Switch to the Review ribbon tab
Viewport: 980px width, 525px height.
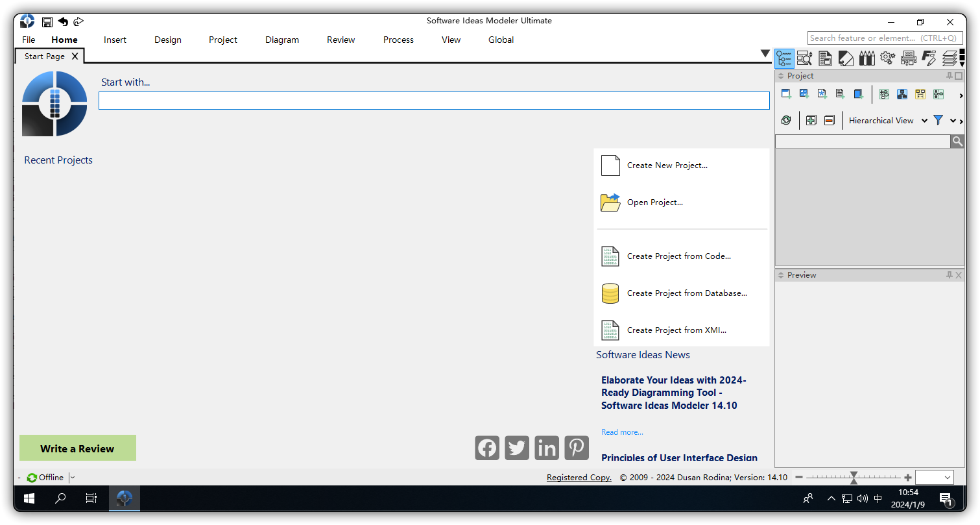pyautogui.click(x=341, y=40)
